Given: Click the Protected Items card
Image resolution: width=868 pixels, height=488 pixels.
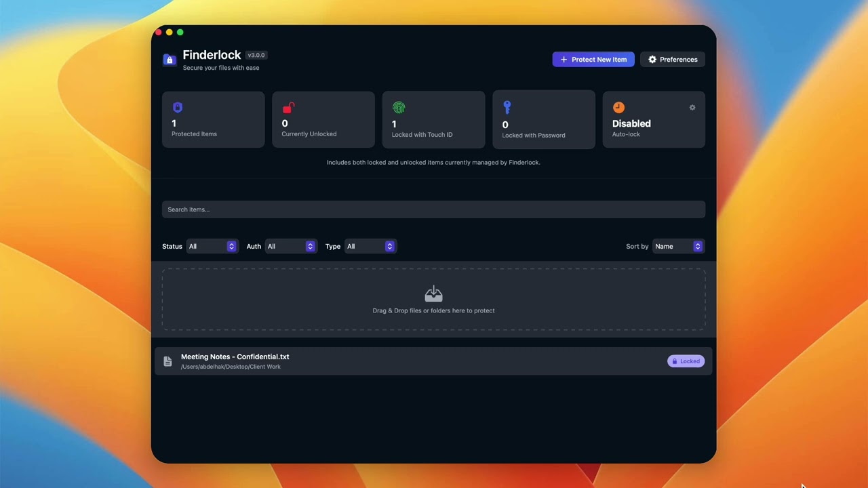Looking at the screenshot, I should [x=214, y=119].
